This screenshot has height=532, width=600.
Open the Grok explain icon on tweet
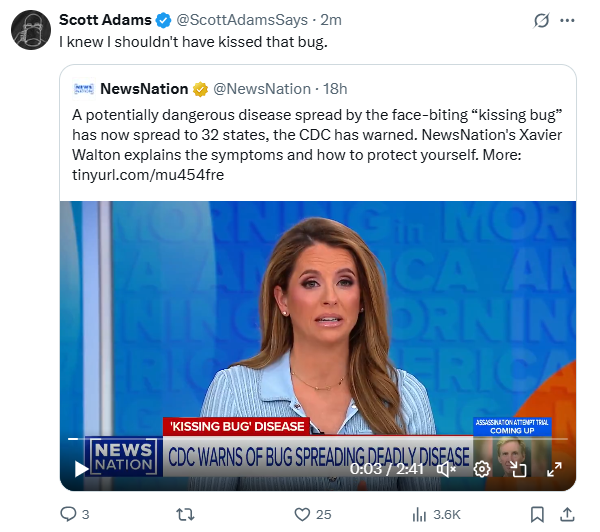(x=541, y=20)
